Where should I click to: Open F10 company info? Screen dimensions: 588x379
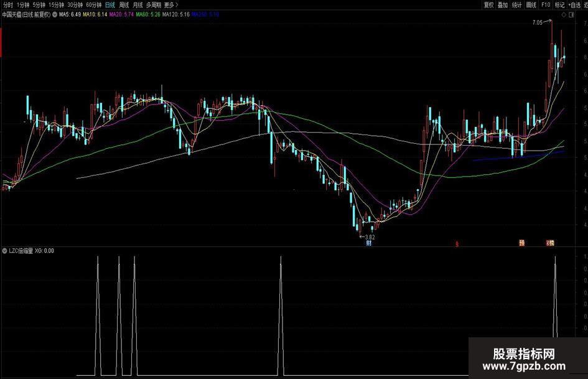tap(546, 5)
